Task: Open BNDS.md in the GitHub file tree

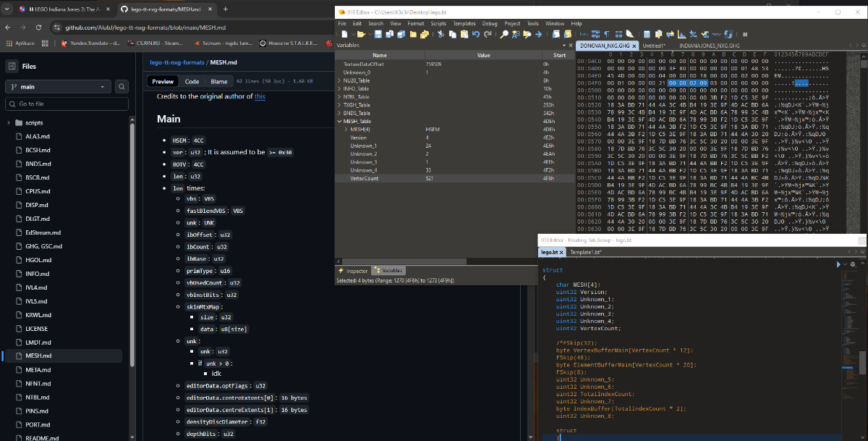Action: pyautogui.click(x=38, y=164)
